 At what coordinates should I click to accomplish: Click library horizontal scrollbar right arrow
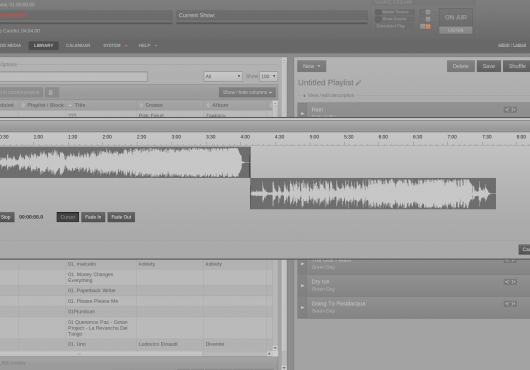pyautogui.click(x=269, y=354)
